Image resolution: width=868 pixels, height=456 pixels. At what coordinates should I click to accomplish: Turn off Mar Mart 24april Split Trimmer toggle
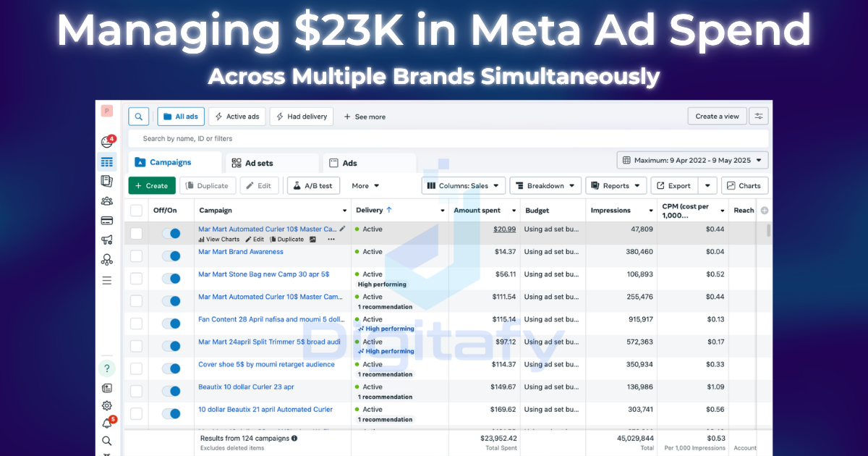(x=171, y=346)
